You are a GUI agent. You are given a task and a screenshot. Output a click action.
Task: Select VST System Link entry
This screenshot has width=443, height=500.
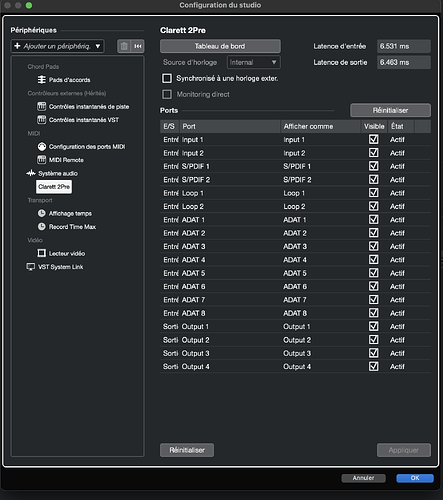[x=60, y=267]
